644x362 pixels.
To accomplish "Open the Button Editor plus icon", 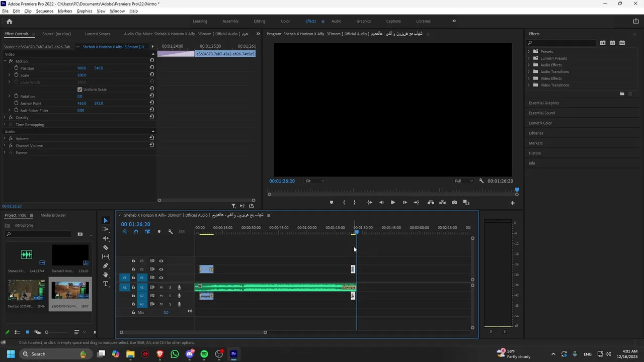I will coord(513,203).
